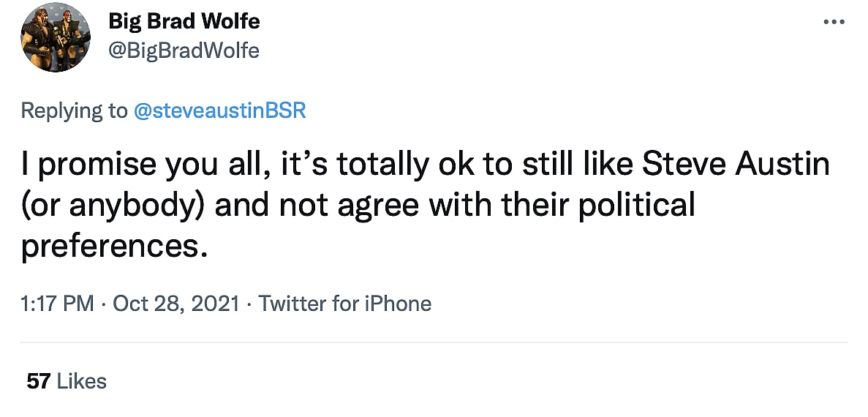Click Big Brad Wolfe's profile avatar

55,37
